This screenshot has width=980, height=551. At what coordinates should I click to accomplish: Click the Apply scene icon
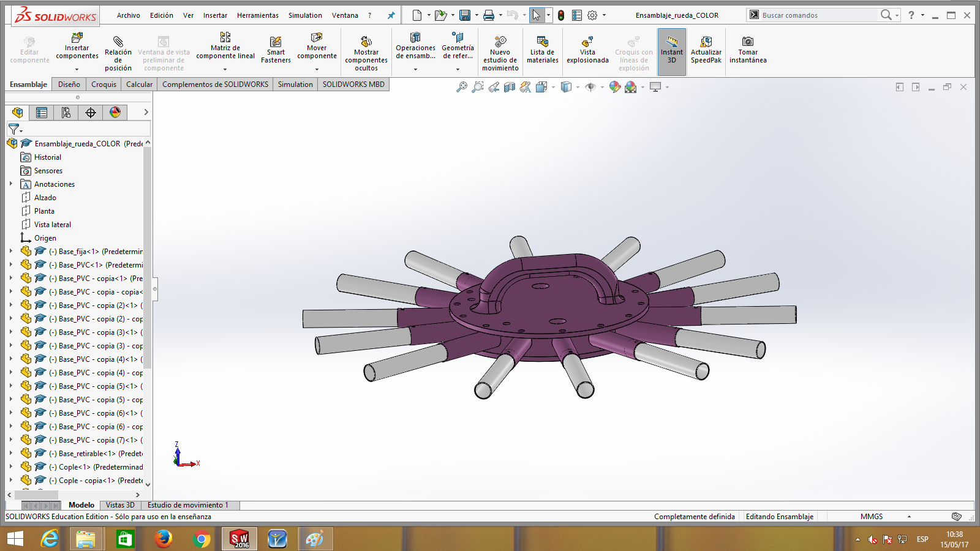click(x=631, y=88)
